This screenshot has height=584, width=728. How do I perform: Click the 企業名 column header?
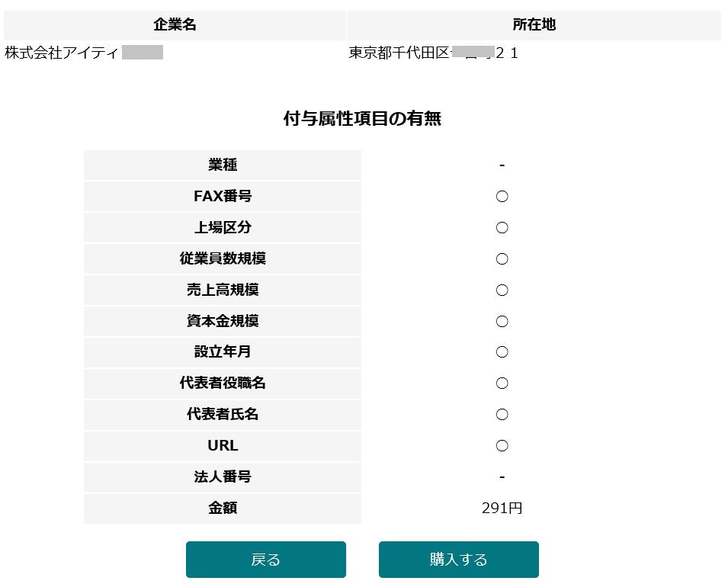tap(175, 24)
